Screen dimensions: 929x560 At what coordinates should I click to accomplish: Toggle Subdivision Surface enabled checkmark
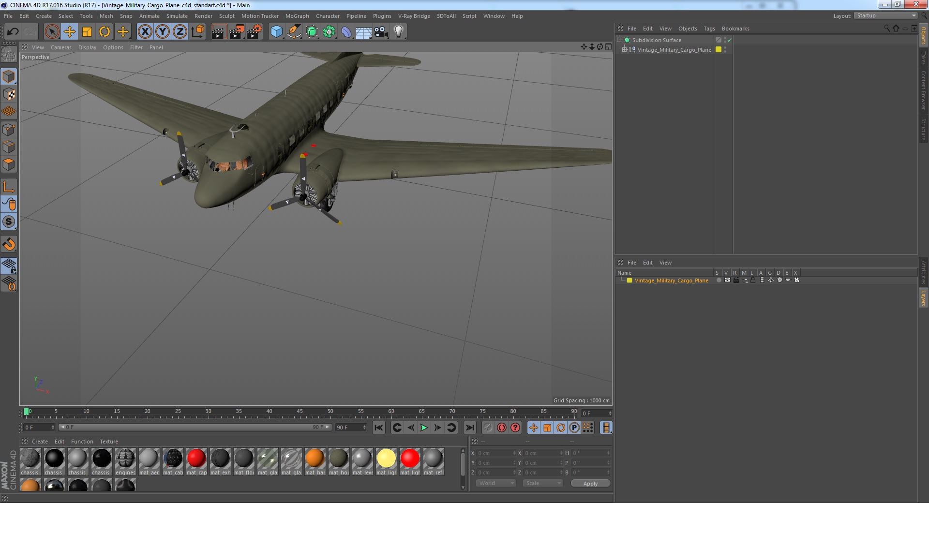click(x=730, y=40)
